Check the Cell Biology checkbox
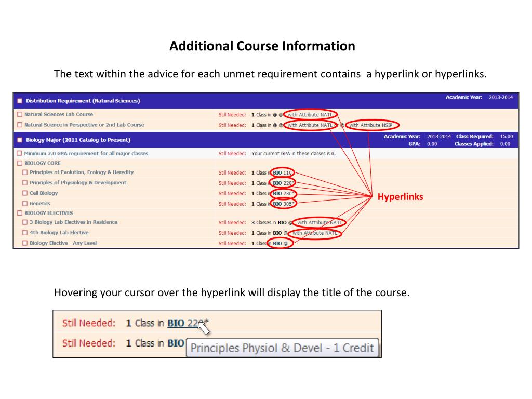Image resolution: width=532 pixels, height=399 pixels. (25, 193)
